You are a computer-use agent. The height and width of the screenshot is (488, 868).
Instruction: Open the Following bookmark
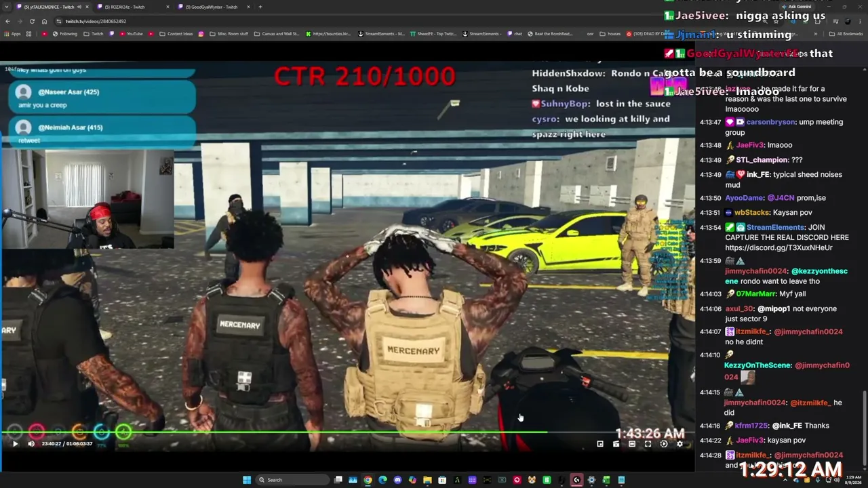(x=64, y=34)
